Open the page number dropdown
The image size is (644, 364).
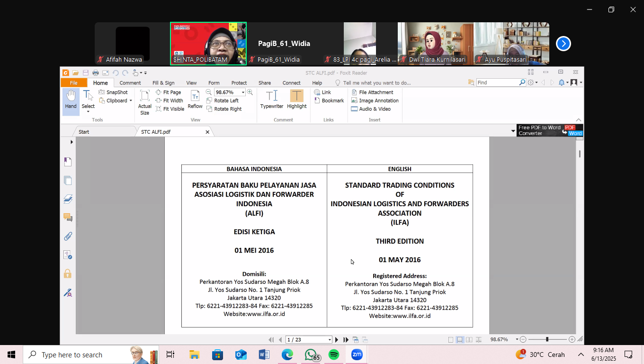click(x=330, y=340)
